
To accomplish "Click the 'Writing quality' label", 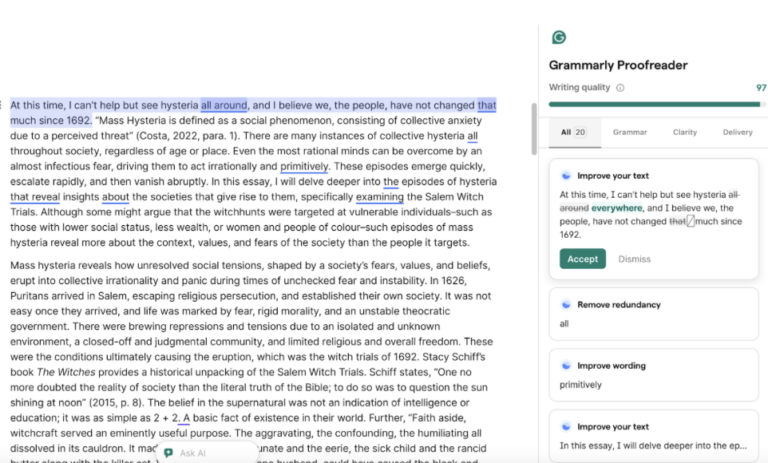I will 579,87.
